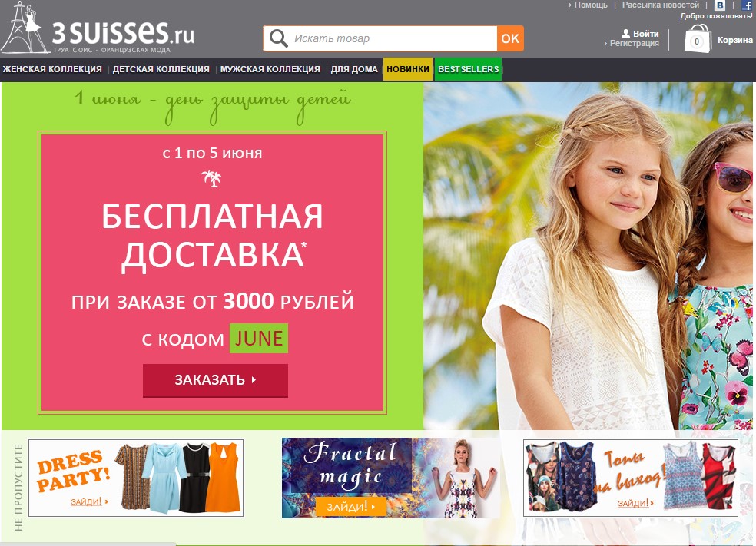Submit search with the orange OK button
756x546 pixels.
pos(510,38)
